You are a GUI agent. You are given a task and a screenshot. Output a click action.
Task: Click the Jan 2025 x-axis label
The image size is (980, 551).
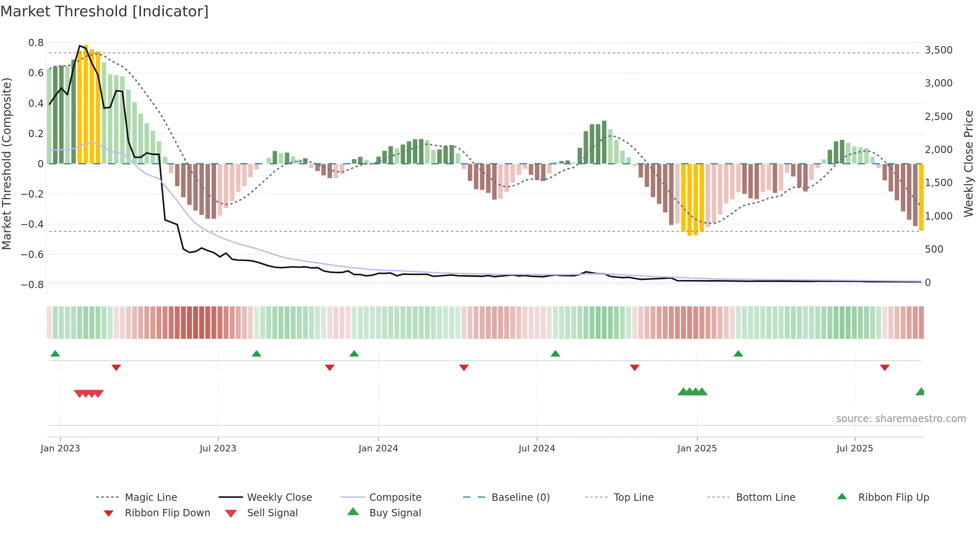tap(697, 448)
